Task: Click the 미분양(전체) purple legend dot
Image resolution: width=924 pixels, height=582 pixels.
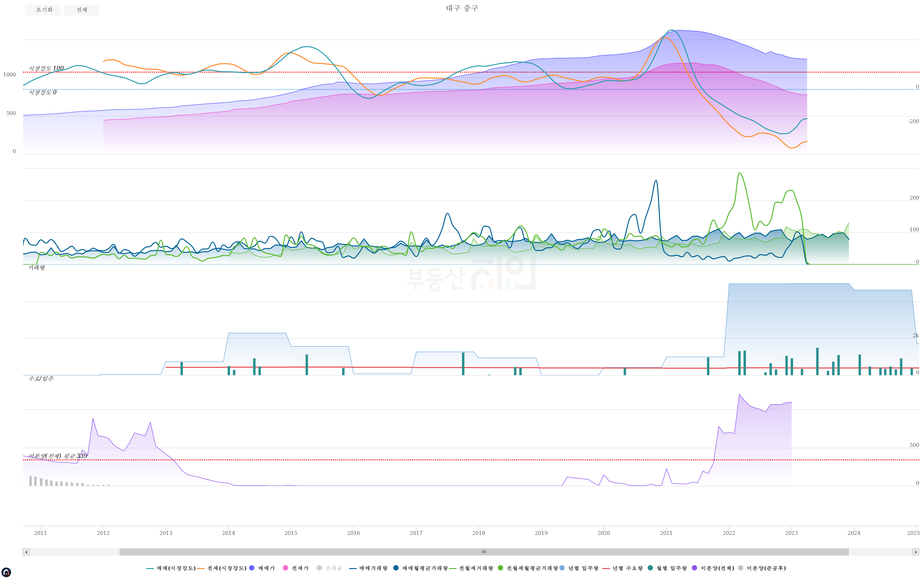Action: (x=694, y=568)
